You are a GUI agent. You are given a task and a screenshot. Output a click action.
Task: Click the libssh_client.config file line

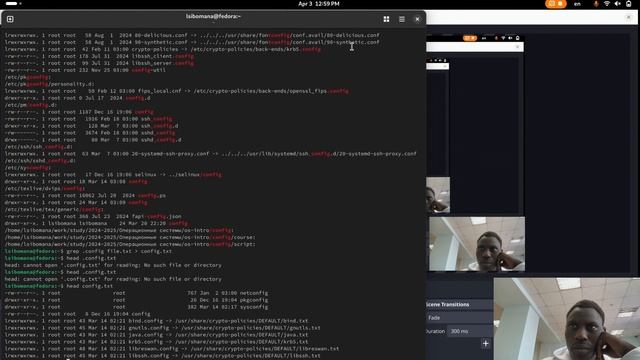tap(99, 56)
